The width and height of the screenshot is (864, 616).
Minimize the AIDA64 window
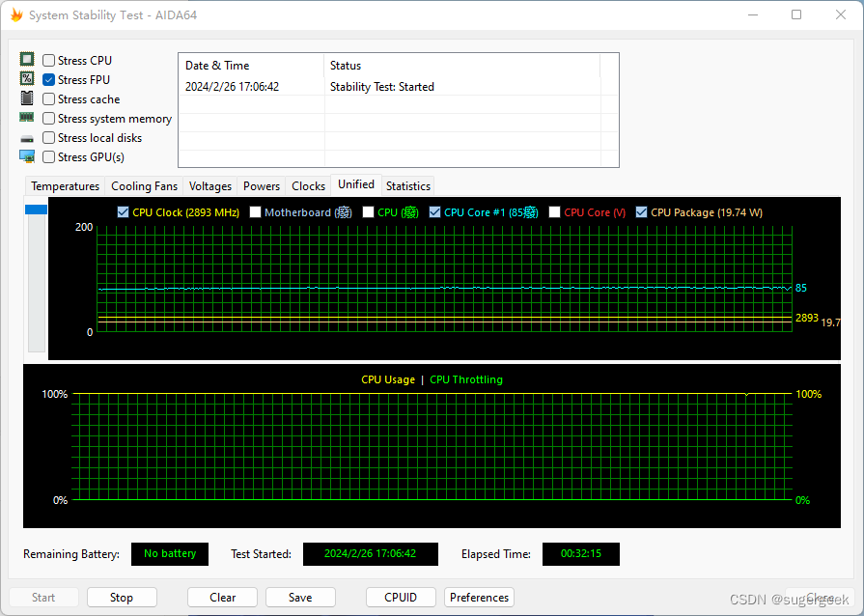coord(753,14)
